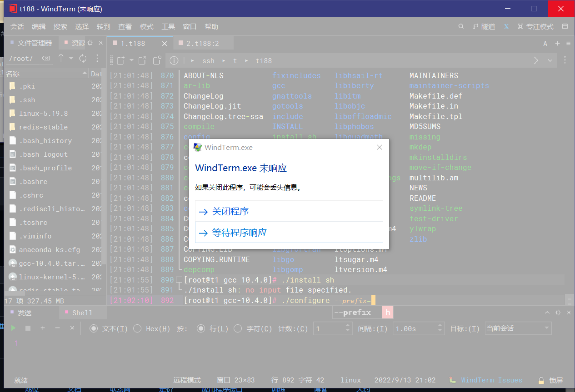
Task: Refresh the file manager listing
Action: tap(83, 58)
